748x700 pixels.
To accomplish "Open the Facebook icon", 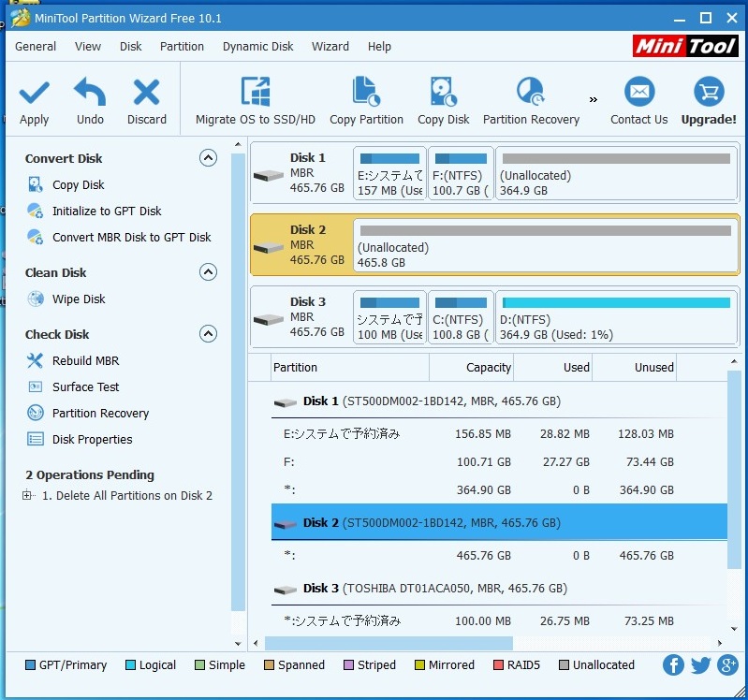I will tap(673, 664).
